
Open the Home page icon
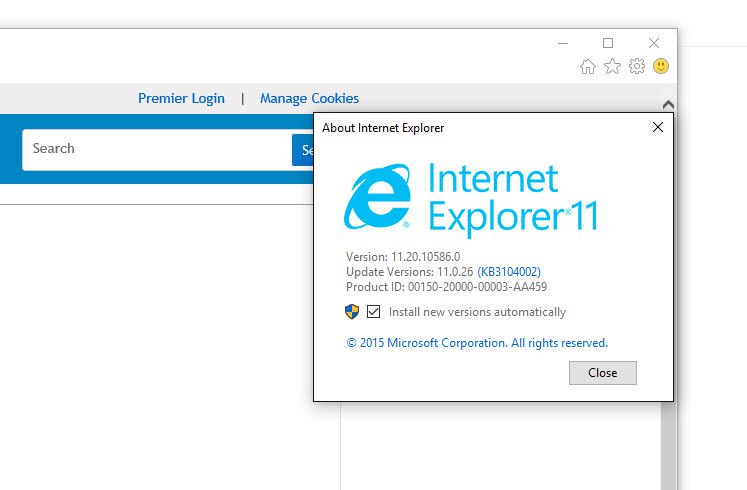[587, 66]
